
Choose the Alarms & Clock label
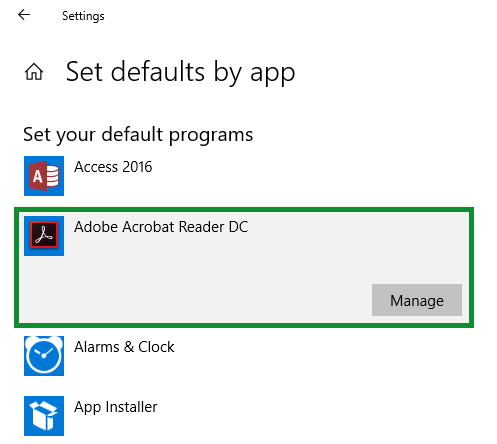click(124, 347)
